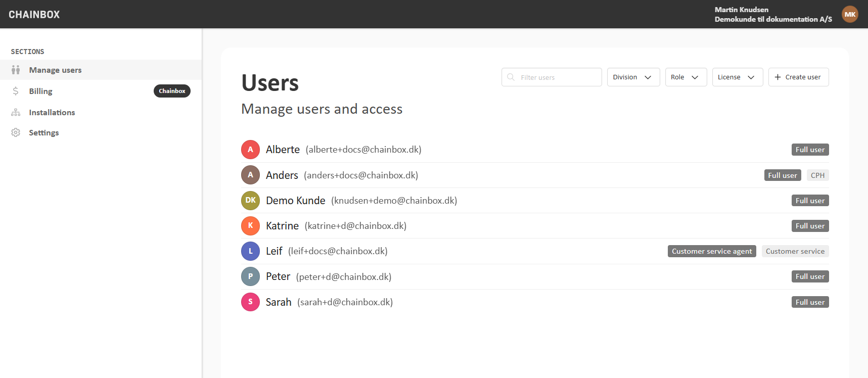The height and width of the screenshot is (378, 868).
Task: Open the Settings section
Action: tap(44, 132)
